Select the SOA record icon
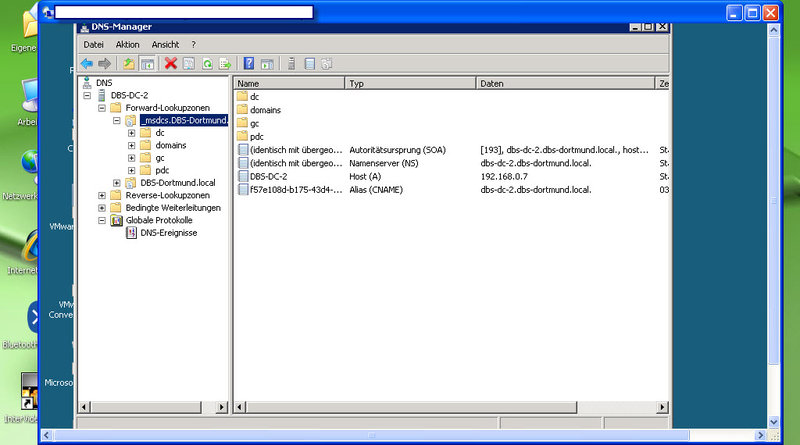 point(243,150)
